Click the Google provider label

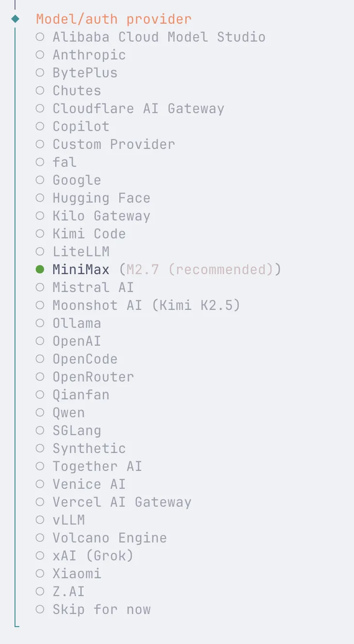pos(77,180)
